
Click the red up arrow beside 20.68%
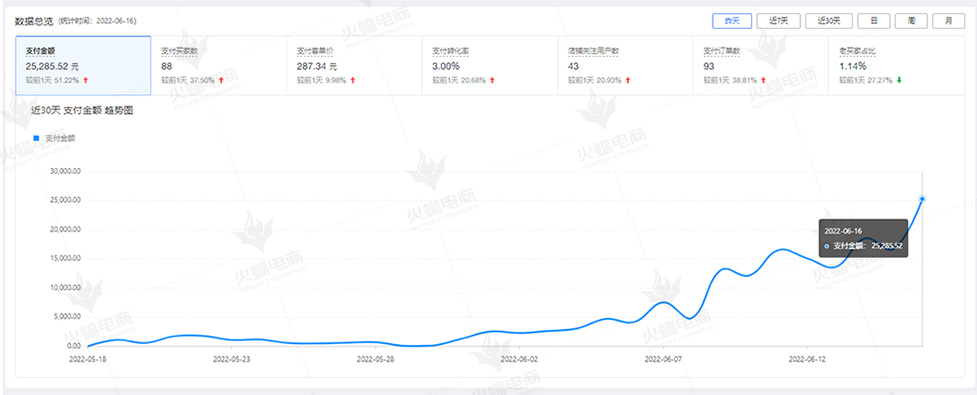(492, 80)
